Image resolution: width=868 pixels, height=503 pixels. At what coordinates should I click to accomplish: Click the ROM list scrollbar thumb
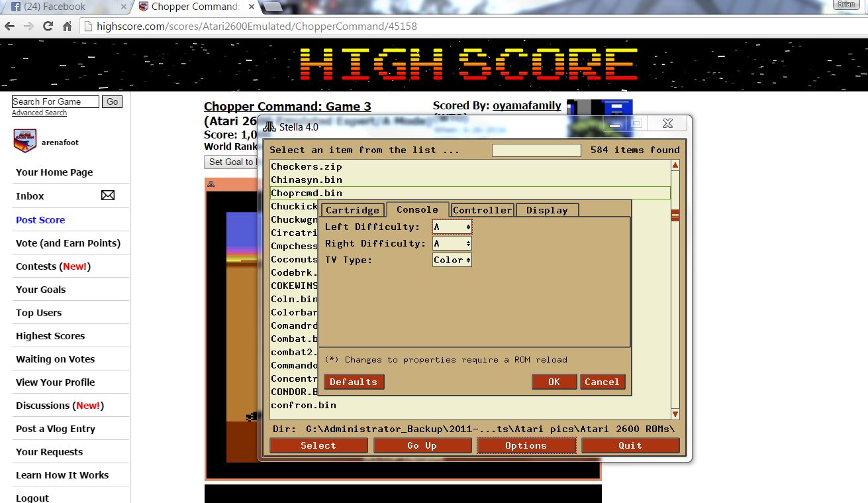click(x=675, y=215)
